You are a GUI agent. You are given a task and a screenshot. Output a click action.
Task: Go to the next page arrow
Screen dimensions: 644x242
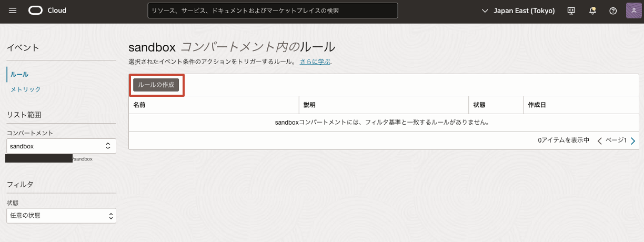633,140
